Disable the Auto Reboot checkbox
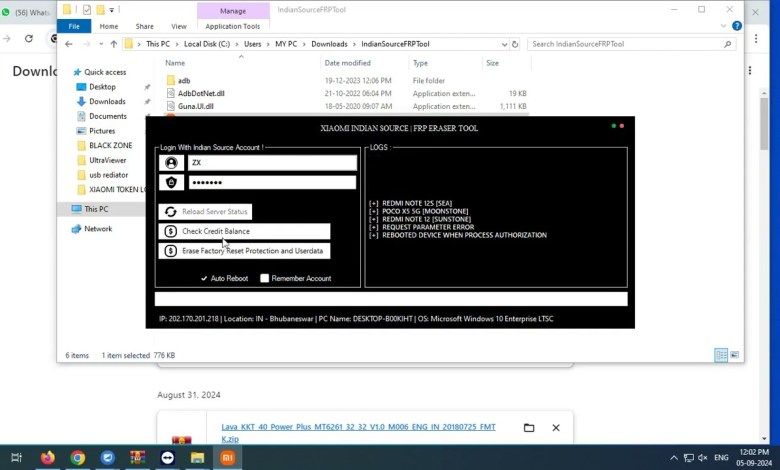The width and height of the screenshot is (780, 470). [204, 278]
